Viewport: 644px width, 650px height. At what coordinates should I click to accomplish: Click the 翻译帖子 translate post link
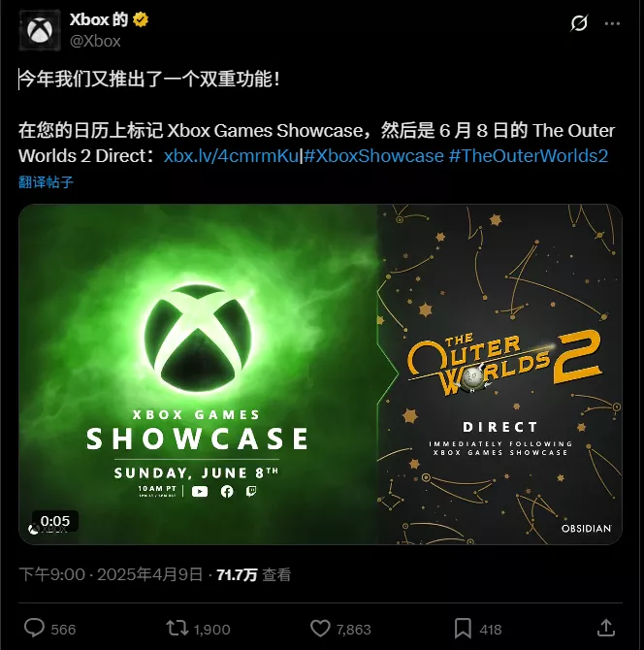pos(46,182)
